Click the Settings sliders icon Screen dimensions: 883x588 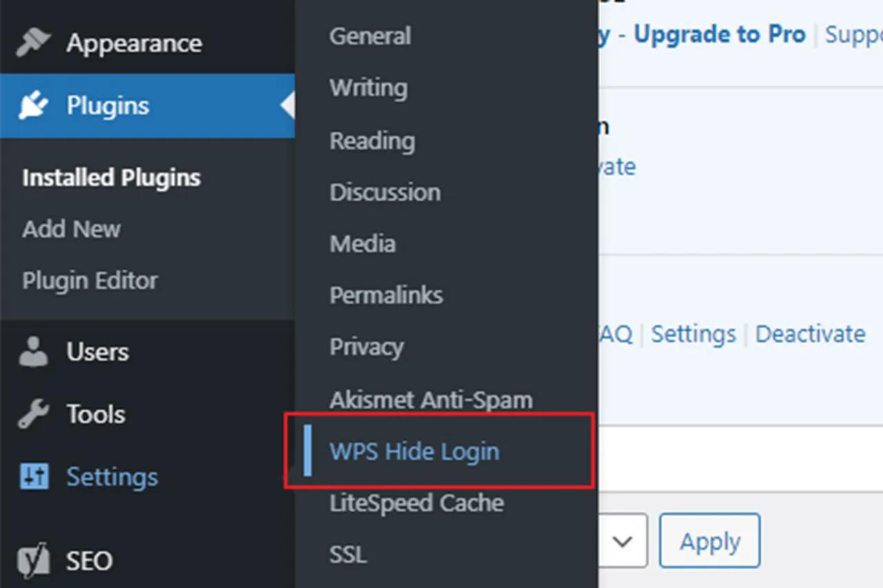[34, 477]
